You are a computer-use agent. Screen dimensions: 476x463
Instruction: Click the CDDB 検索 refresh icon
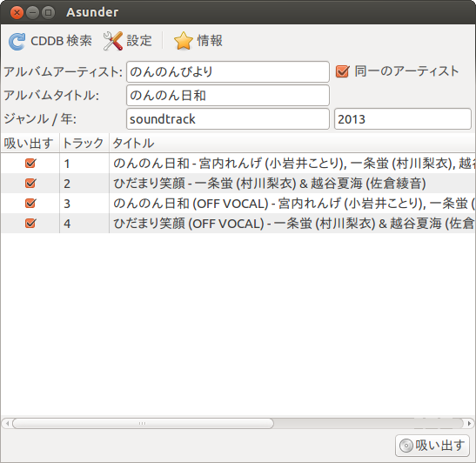click(x=17, y=41)
